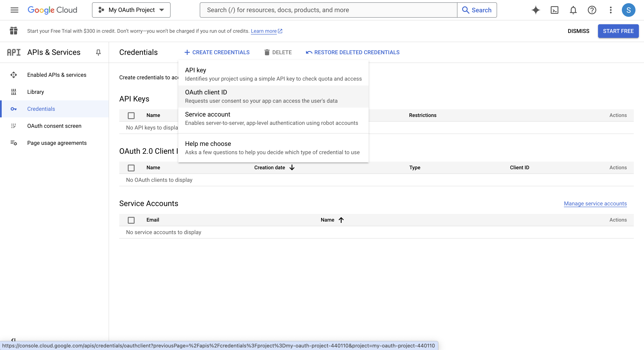Open Manage service accounts link
This screenshot has height=350, width=644.
pyautogui.click(x=595, y=203)
